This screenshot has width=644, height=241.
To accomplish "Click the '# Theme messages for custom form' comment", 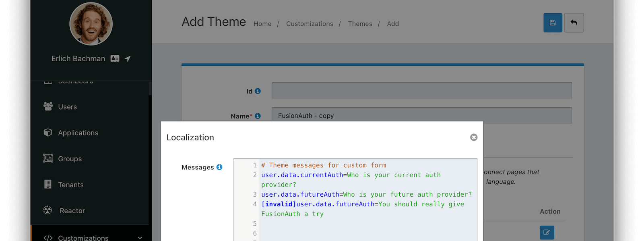I will tap(324, 165).
